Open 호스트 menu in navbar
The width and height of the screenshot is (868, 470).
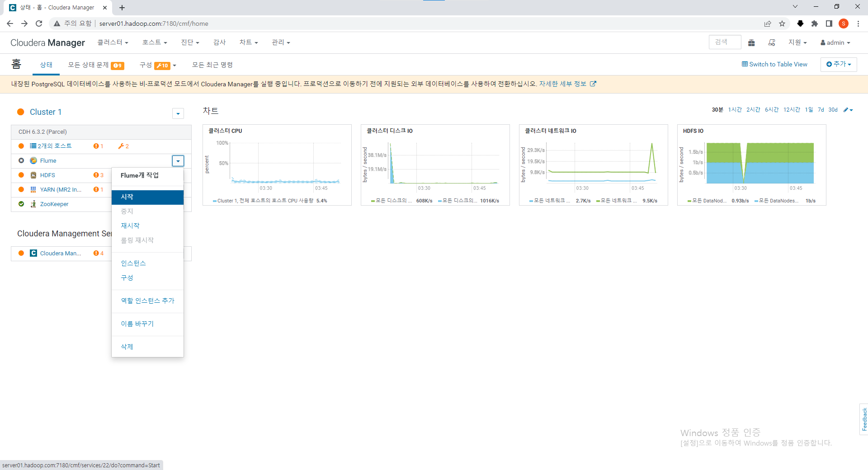coord(155,42)
